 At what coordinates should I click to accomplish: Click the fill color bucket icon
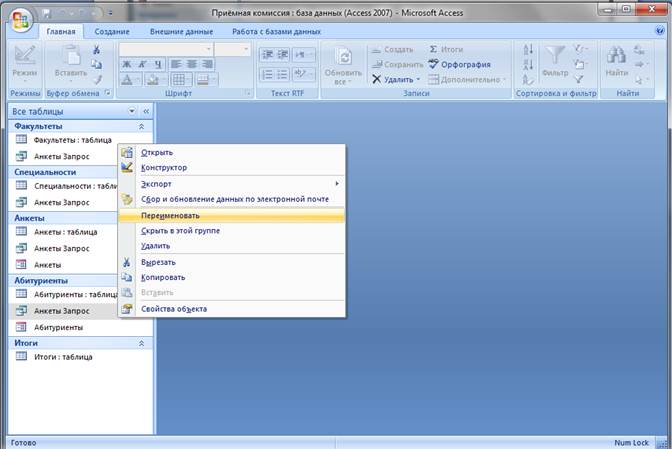pyautogui.click(x=152, y=79)
